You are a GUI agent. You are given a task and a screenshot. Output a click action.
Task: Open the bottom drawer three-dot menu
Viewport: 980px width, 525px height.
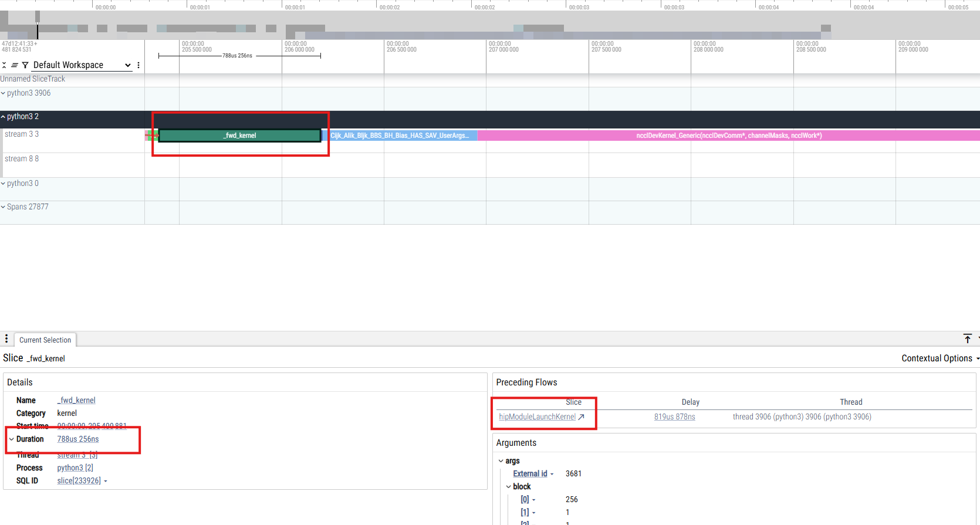[x=6, y=339]
